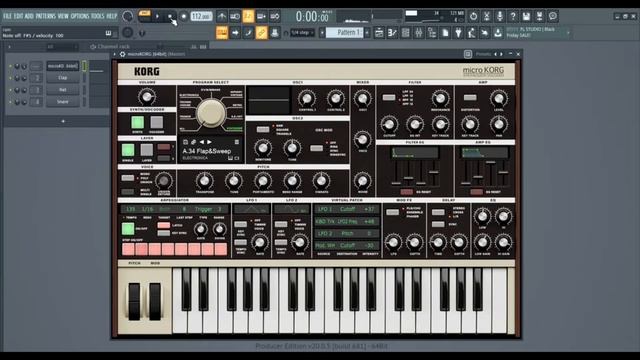Click the link icon in toolbar
The image size is (640, 360).
coord(262,33)
